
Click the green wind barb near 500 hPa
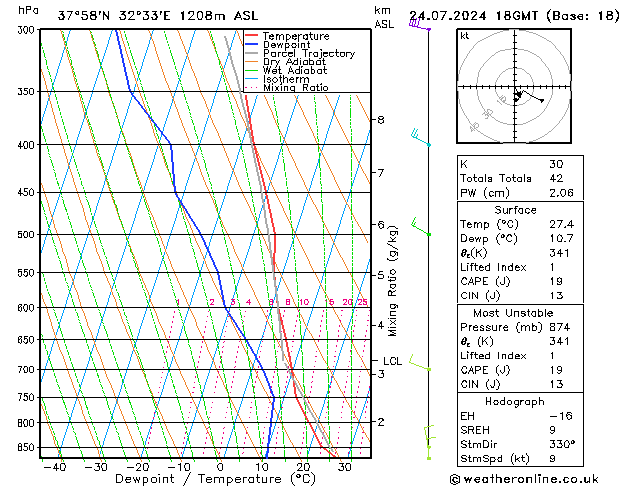420,228
